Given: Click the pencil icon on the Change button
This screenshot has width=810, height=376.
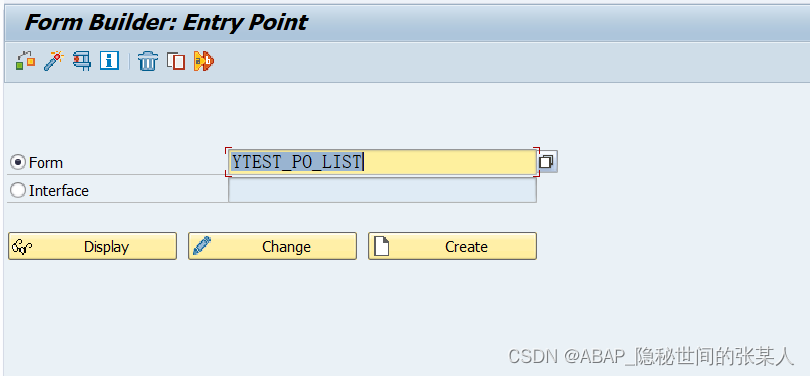Looking at the screenshot, I should click(202, 246).
